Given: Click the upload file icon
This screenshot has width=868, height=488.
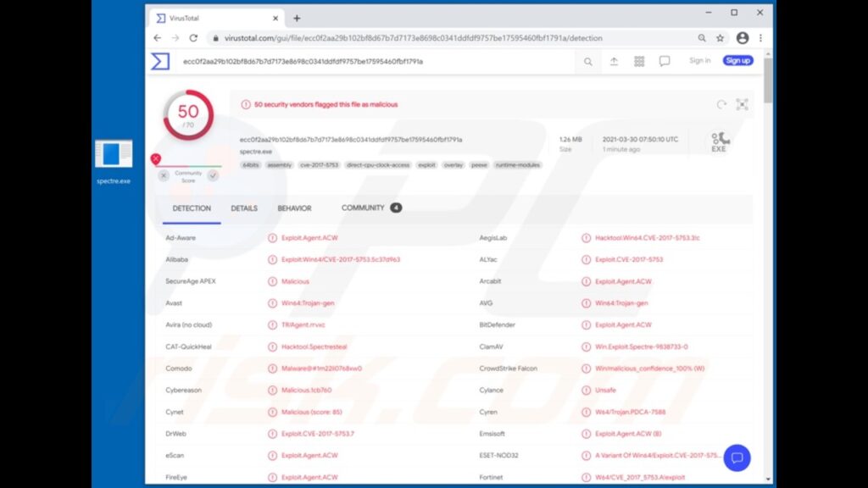Looking at the screenshot, I should pos(614,61).
